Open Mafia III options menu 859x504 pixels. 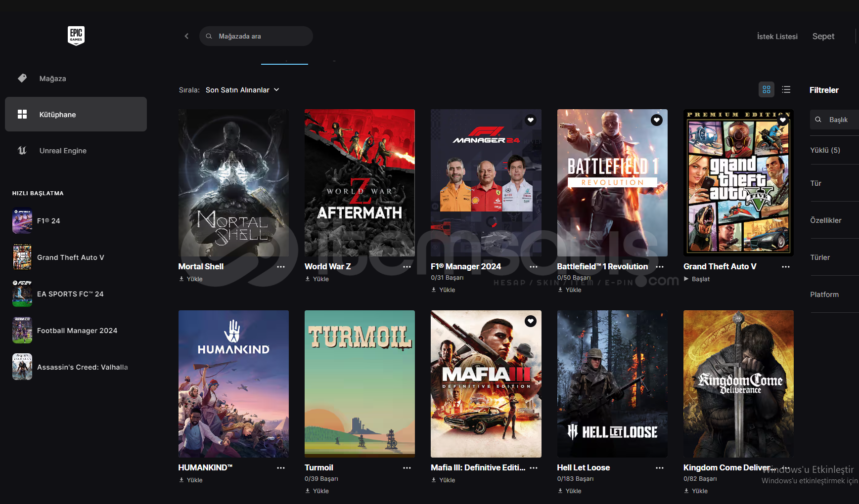pyautogui.click(x=534, y=468)
